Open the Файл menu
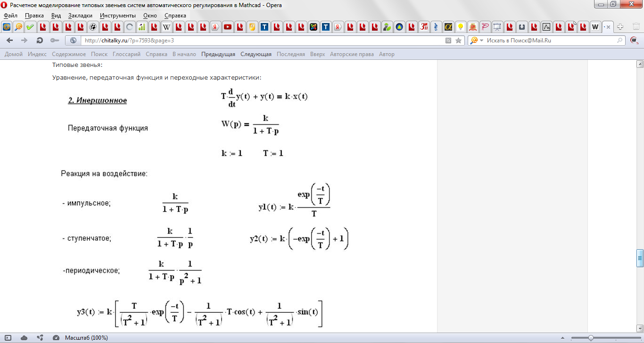Viewport: 644px width, 343px height. click(10, 16)
